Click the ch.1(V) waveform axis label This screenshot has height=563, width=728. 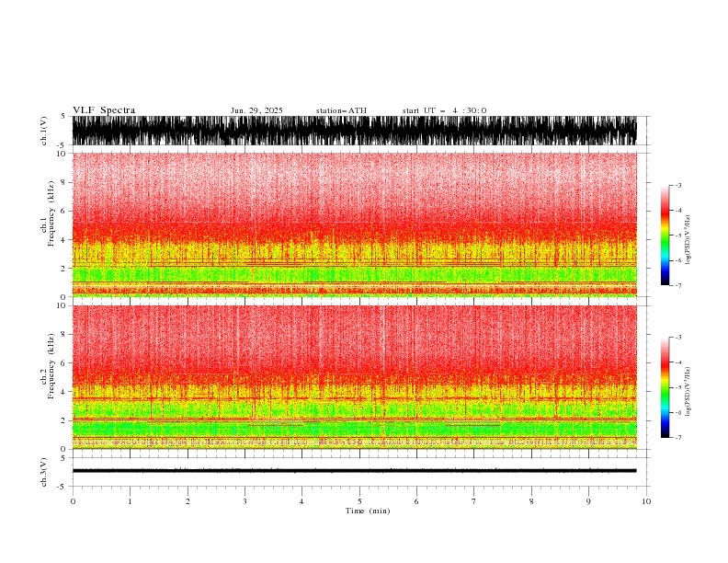(x=44, y=131)
